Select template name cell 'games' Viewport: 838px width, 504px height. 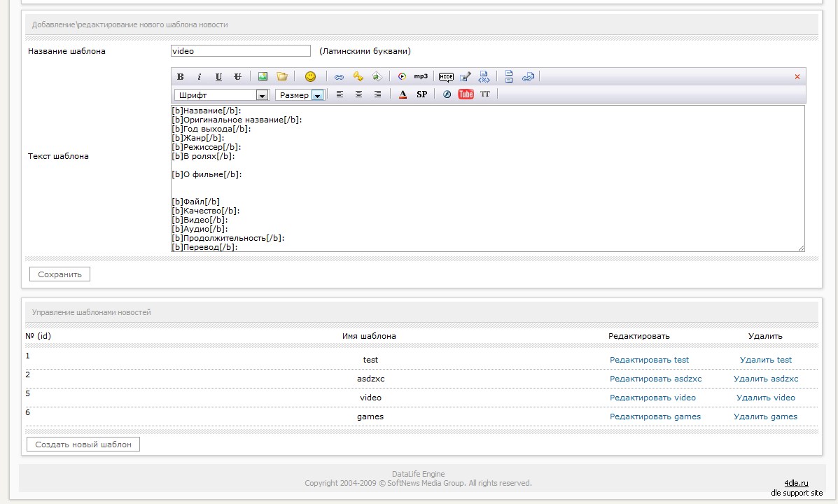[370, 416]
